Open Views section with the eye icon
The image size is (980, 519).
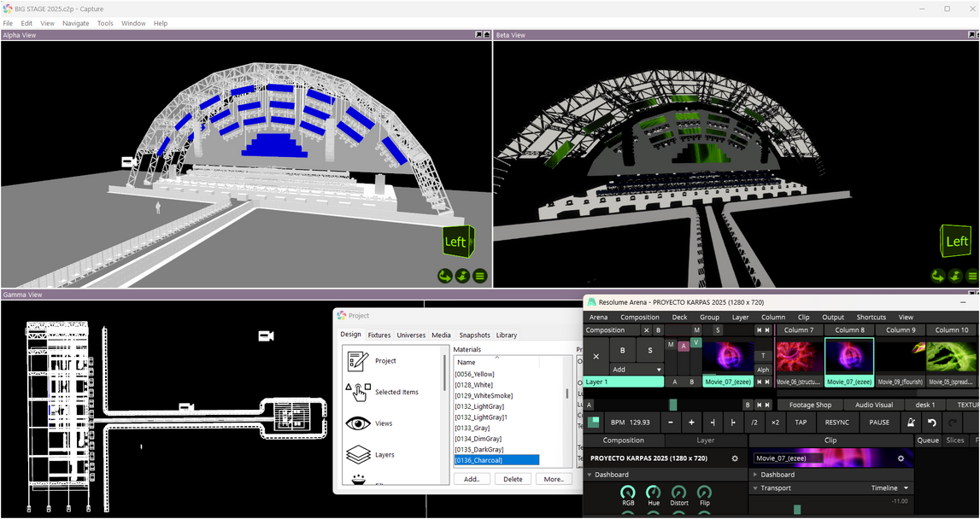(384, 423)
